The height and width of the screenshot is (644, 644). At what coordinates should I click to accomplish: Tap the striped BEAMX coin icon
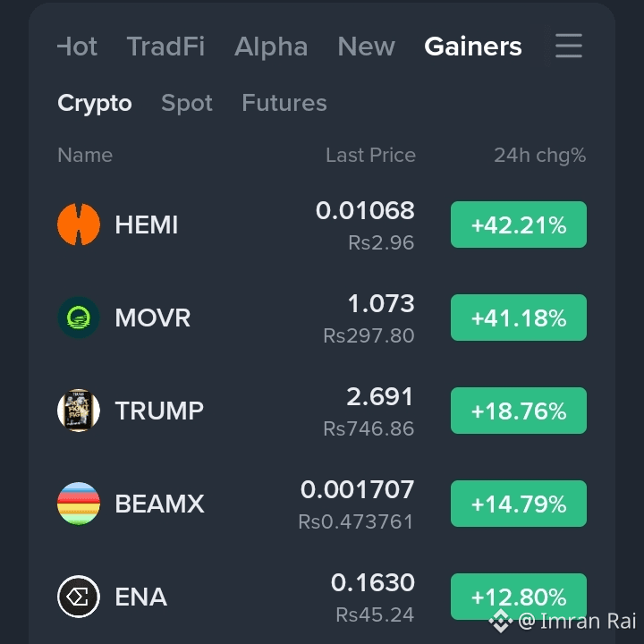(x=79, y=504)
